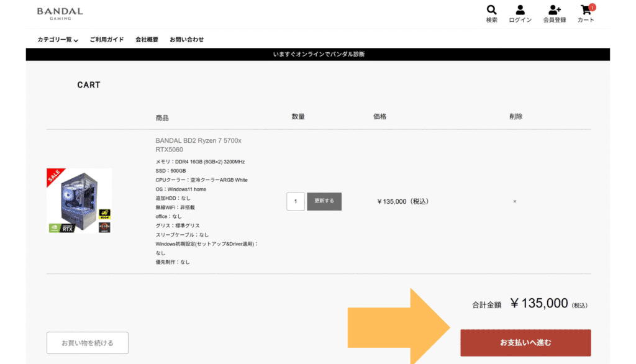The image size is (636, 364).
Task: Remove item with the × delete icon
Action: [x=515, y=201]
